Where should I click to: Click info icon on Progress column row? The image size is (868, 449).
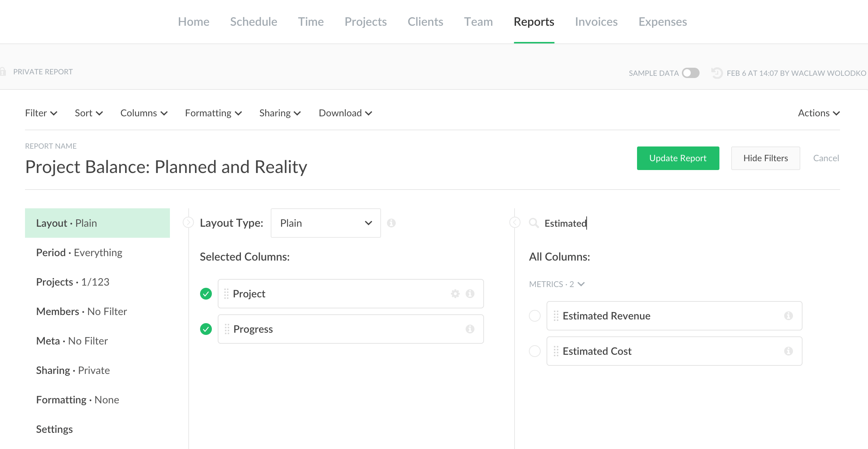click(x=470, y=329)
